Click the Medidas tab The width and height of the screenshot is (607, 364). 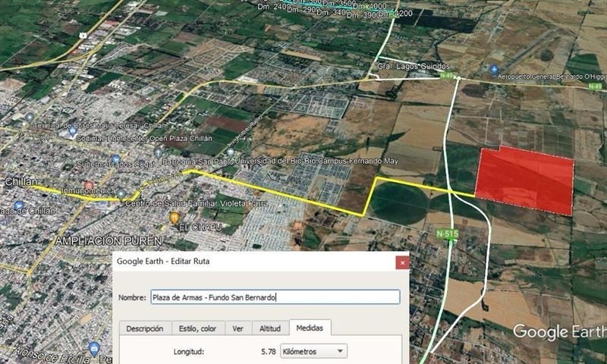[x=310, y=328]
